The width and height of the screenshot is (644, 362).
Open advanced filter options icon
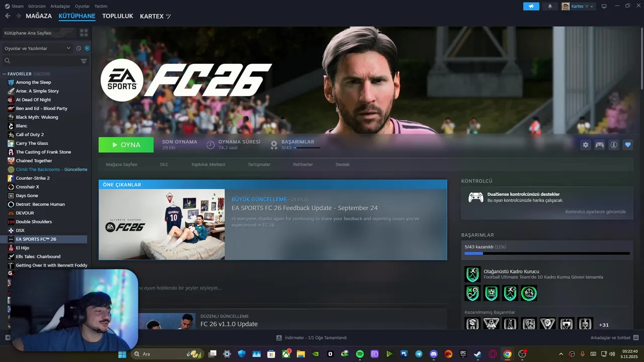[x=84, y=61]
